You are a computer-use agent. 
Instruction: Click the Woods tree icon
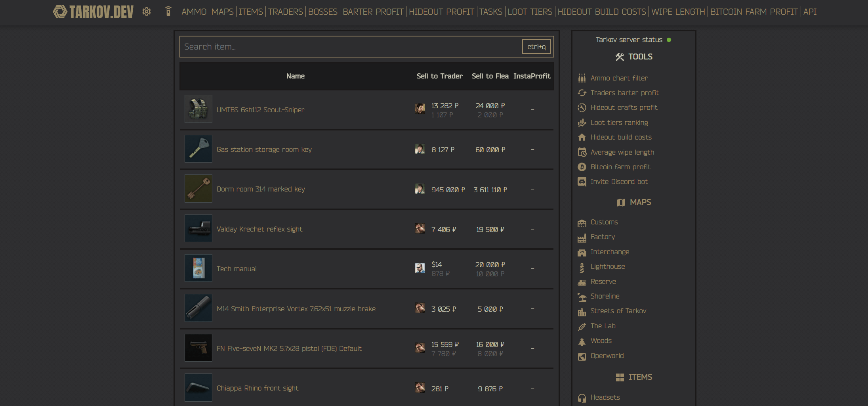click(582, 341)
